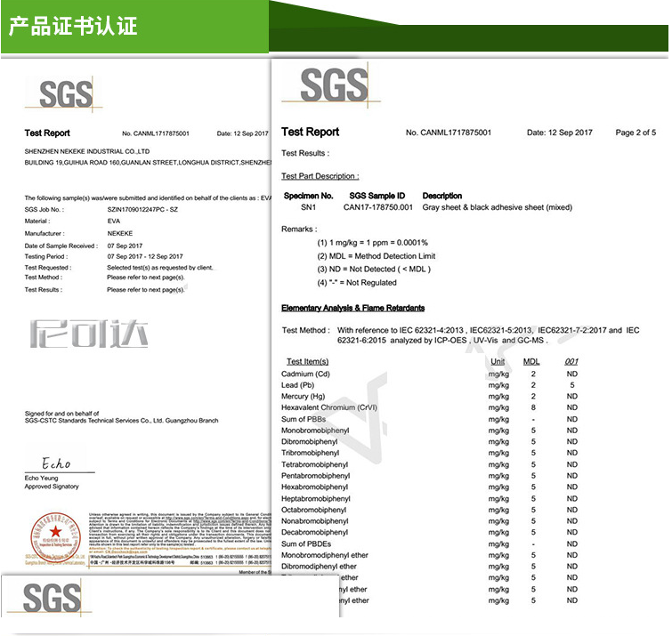The width and height of the screenshot is (672, 636).
Task: Click the 'Nonabromobiphenyl' row label
Action: click(314, 520)
